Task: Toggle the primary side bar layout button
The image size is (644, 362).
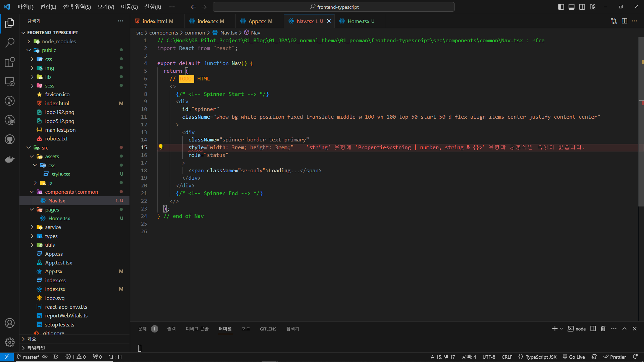Action: pyautogui.click(x=561, y=7)
